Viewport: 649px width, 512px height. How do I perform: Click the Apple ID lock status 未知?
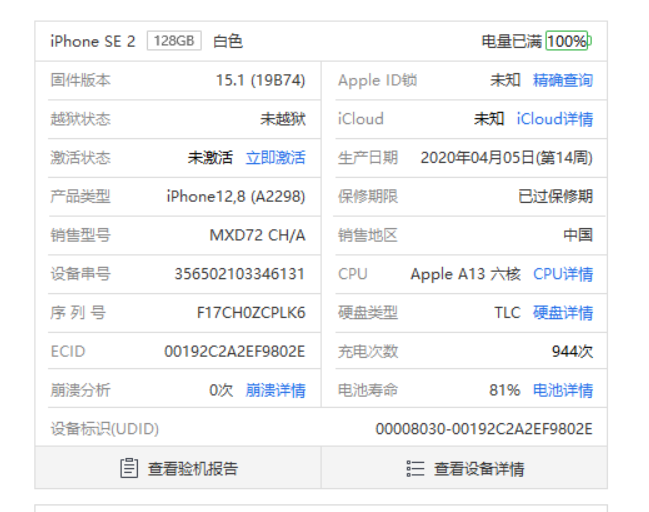coord(505,80)
